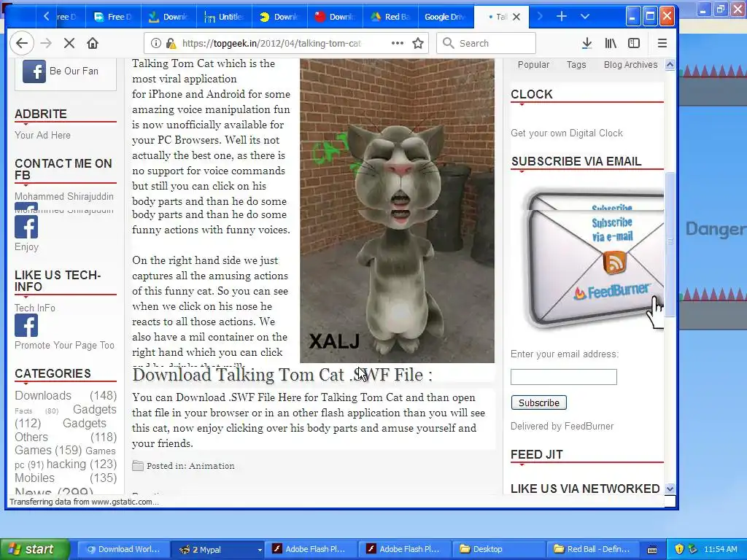Open the Downloads category
Viewport: 747px width, 560px height.
43,396
